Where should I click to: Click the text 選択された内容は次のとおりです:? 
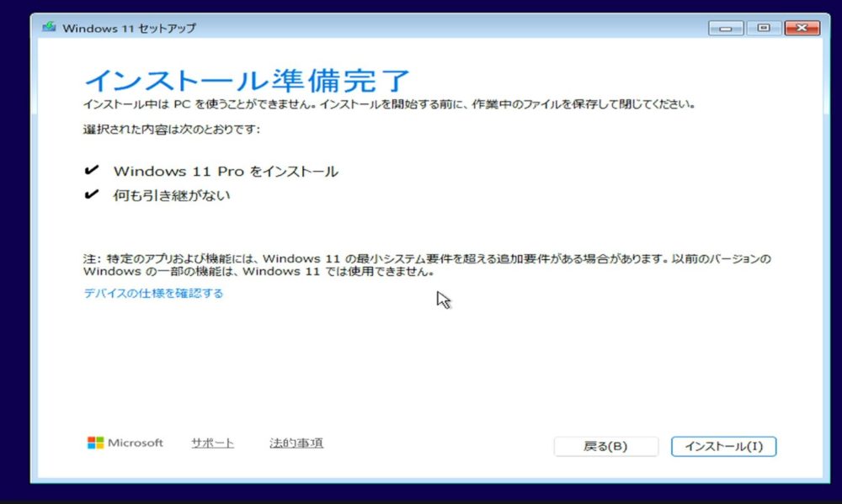171,130
